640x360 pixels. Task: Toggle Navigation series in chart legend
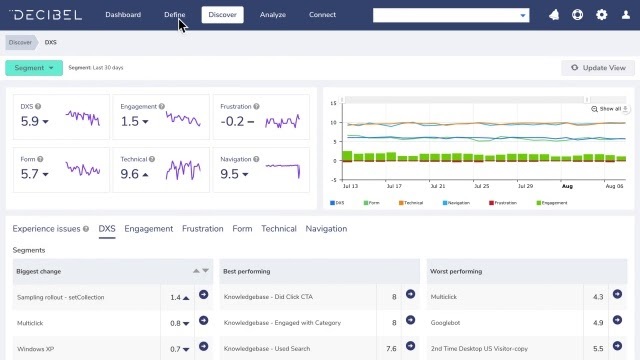click(x=456, y=203)
